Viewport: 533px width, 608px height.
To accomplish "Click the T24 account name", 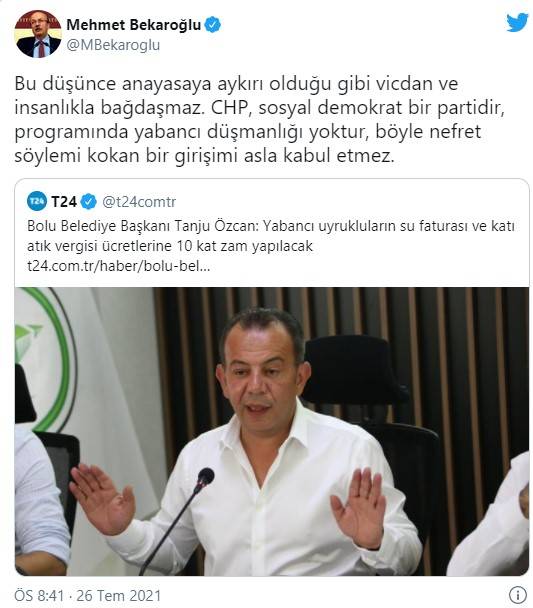I will 64,202.
